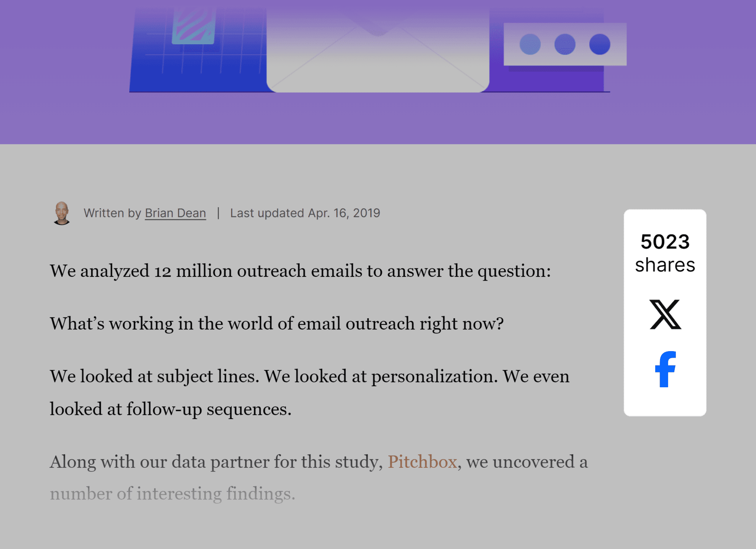Screen dimensions: 756x549
Task: Click the 'What's working in the world' paragraph
Action: click(277, 323)
